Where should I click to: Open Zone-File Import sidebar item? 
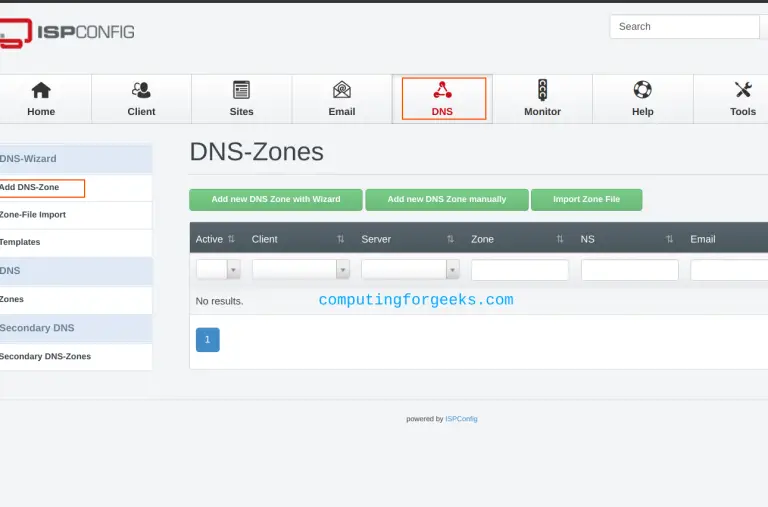33,215
